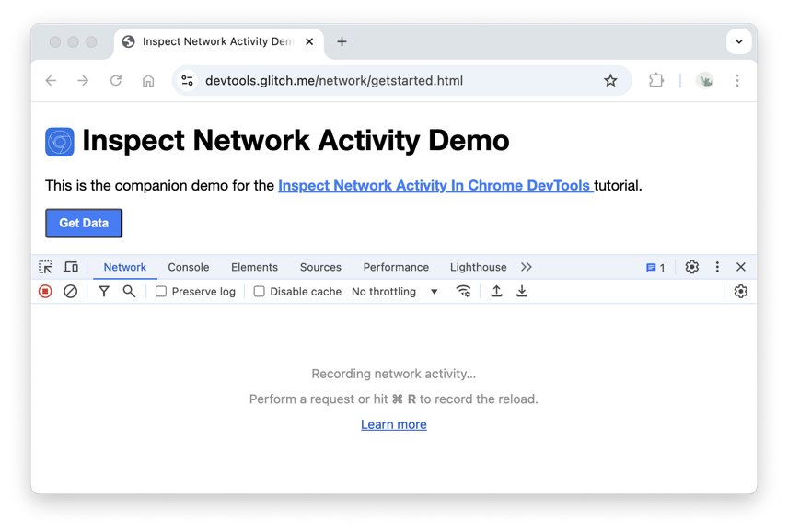Toggle device toolbar icon
788x532 pixels.
click(x=71, y=267)
